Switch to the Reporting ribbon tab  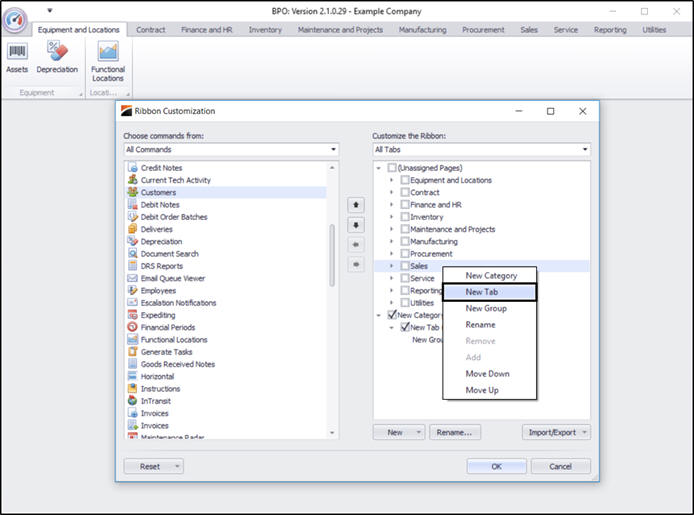point(610,30)
